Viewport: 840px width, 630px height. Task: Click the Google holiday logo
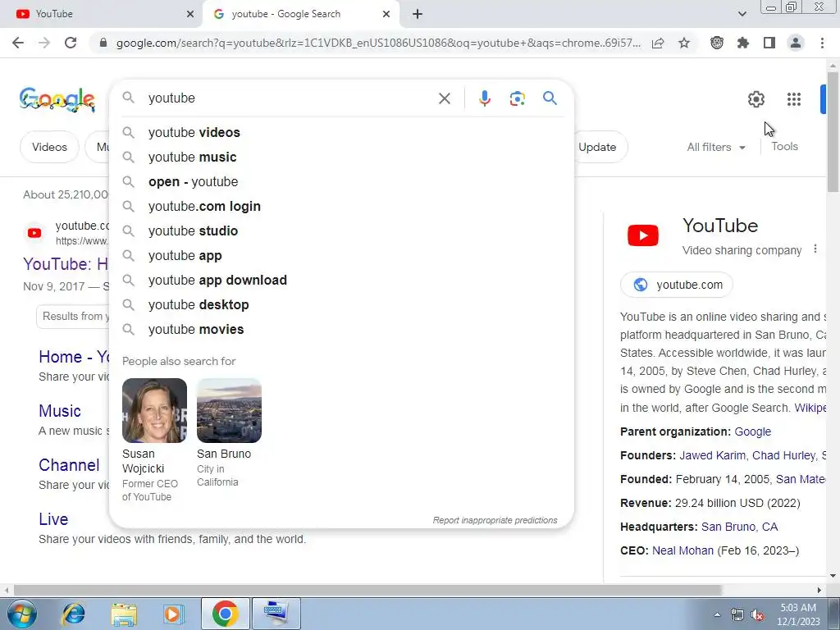tap(57, 99)
